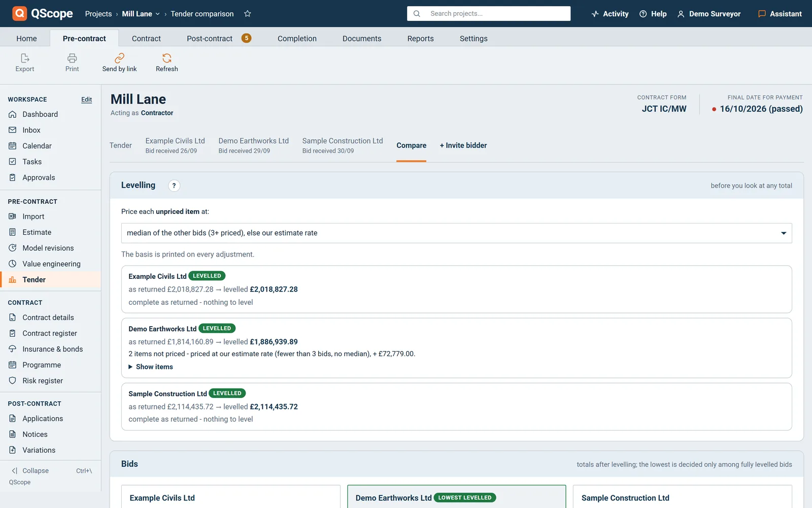This screenshot has width=812, height=508.
Task: Click the Refresh toolbar icon
Action: [x=167, y=58]
